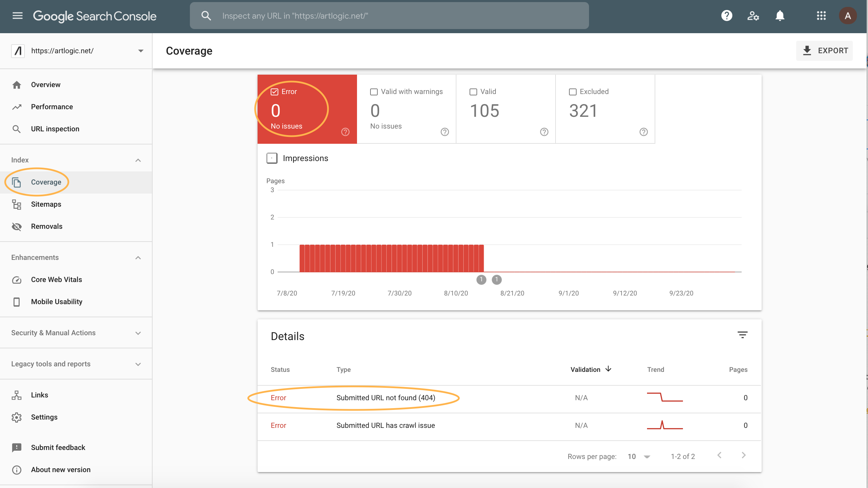Click the Links network icon
The width and height of the screenshot is (868, 488).
click(17, 395)
